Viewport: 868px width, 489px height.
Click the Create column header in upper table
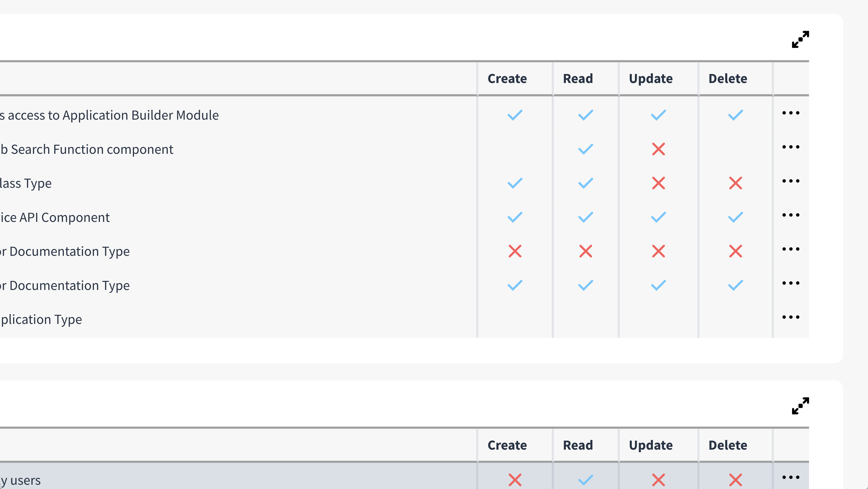tap(507, 78)
